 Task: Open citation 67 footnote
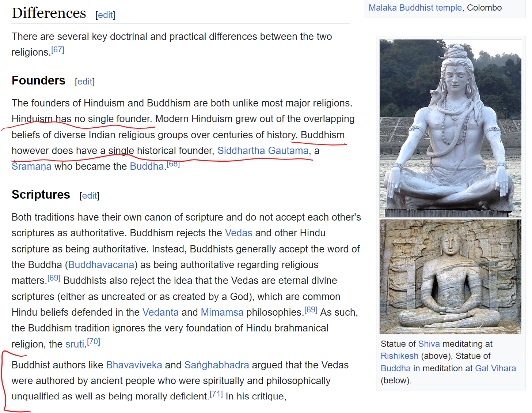[58, 50]
